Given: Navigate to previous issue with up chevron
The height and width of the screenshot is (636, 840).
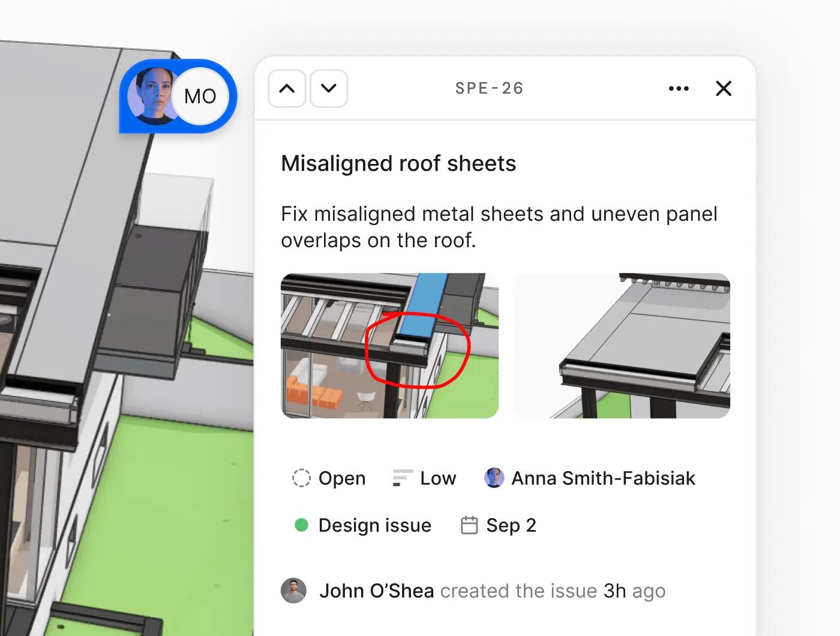Looking at the screenshot, I should tap(286, 88).
